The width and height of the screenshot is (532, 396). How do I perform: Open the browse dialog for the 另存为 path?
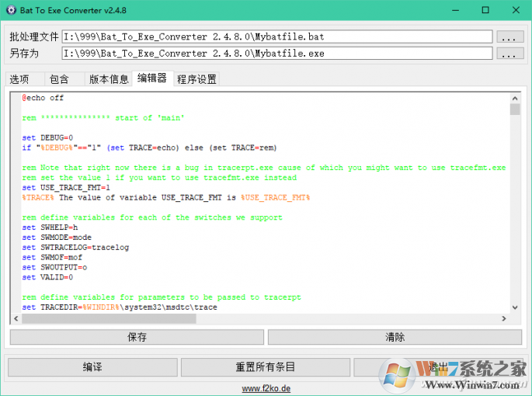point(509,54)
